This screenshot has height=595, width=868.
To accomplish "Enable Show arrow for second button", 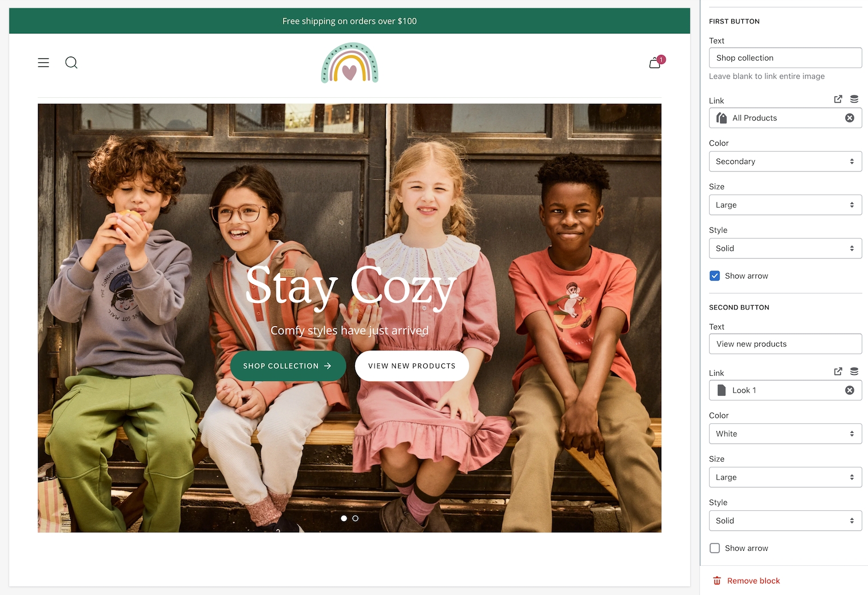I will pos(715,548).
